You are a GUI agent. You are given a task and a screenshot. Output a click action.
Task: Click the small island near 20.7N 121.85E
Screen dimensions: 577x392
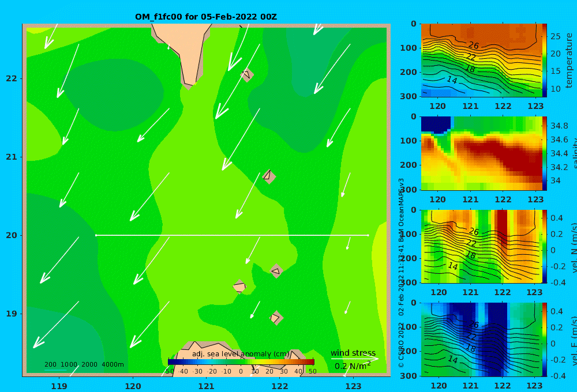(x=269, y=176)
